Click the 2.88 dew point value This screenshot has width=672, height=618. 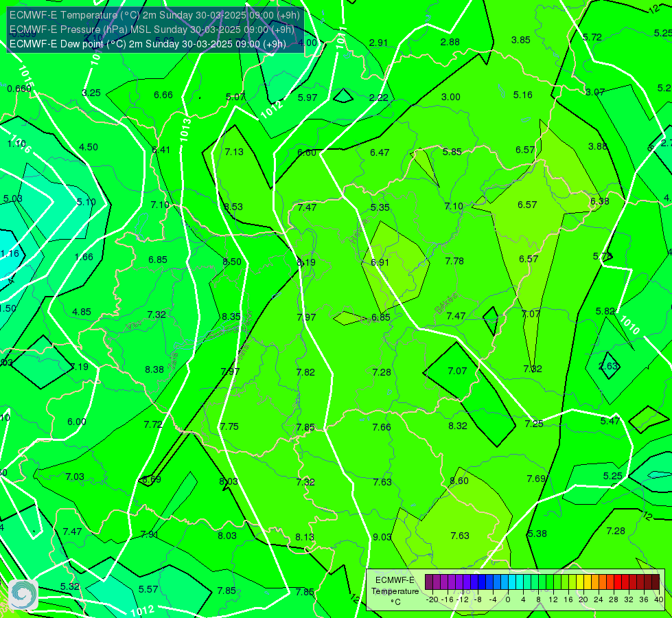click(x=450, y=42)
